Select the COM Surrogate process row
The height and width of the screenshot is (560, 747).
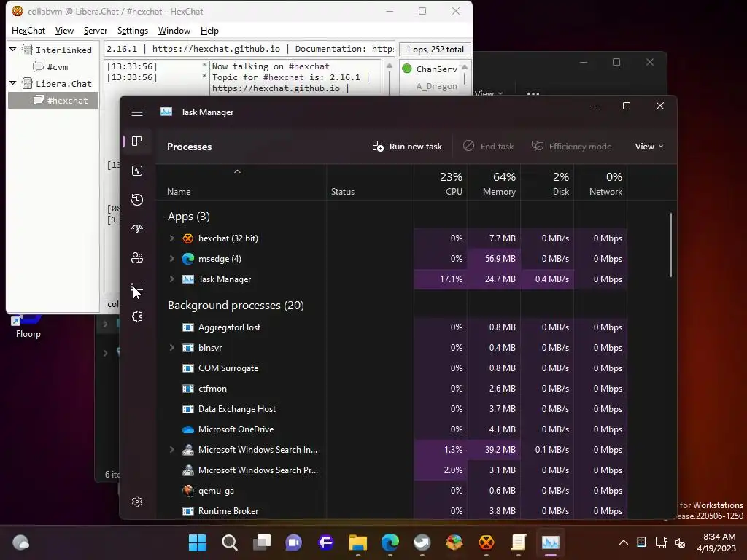pyautogui.click(x=391, y=368)
